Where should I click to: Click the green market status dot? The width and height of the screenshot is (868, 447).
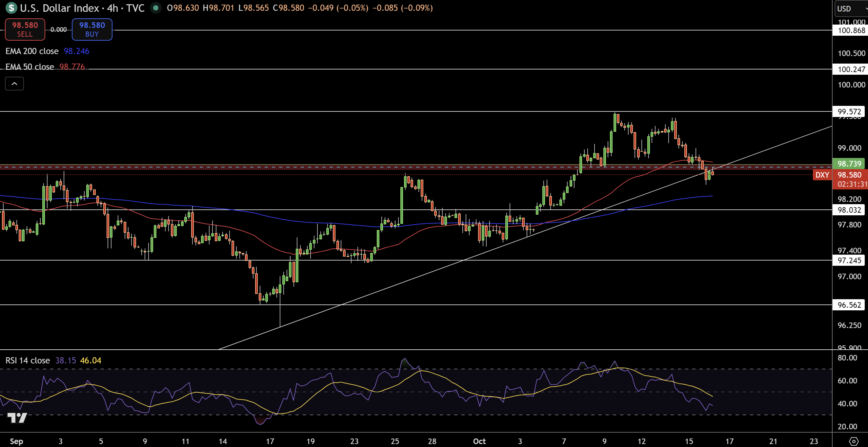click(x=156, y=8)
